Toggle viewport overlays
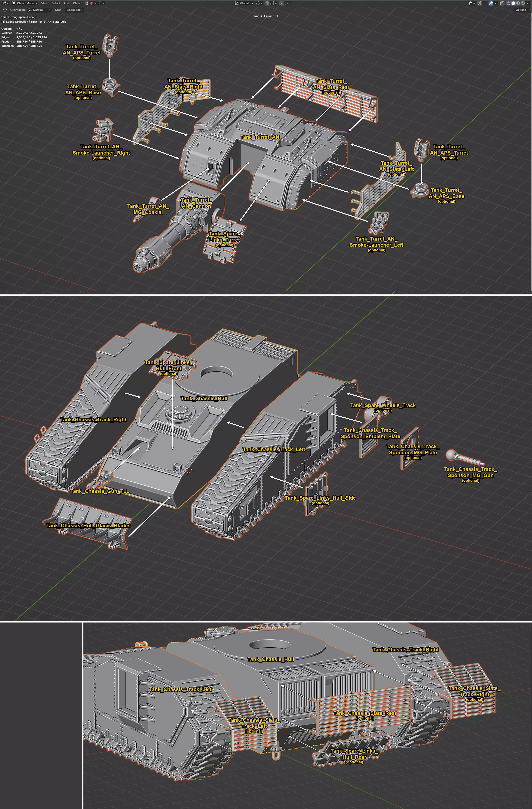Image resolution: width=532 pixels, height=809 pixels. point(491,3)
